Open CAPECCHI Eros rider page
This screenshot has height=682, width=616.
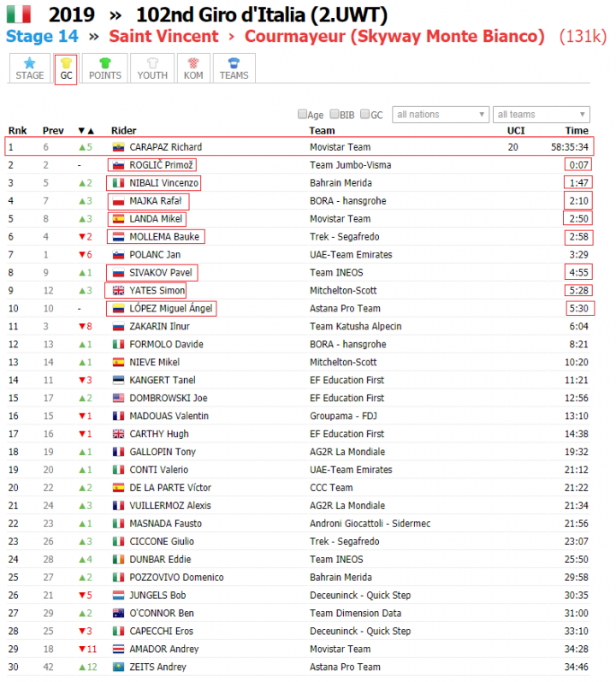[162, 631]
